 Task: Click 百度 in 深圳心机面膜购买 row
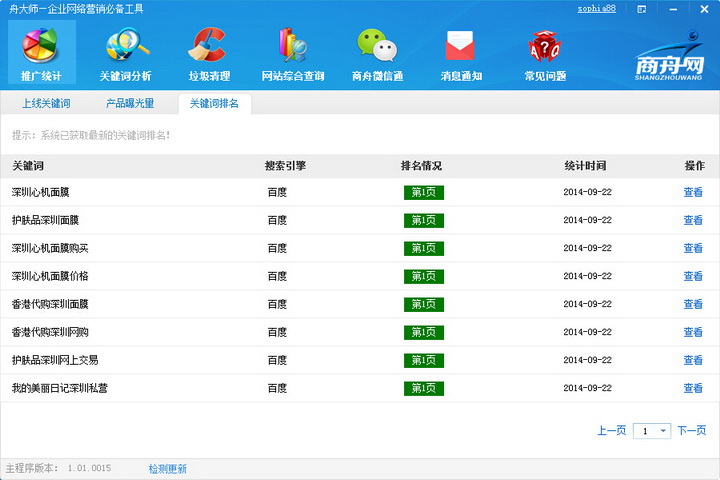(277, 248)
